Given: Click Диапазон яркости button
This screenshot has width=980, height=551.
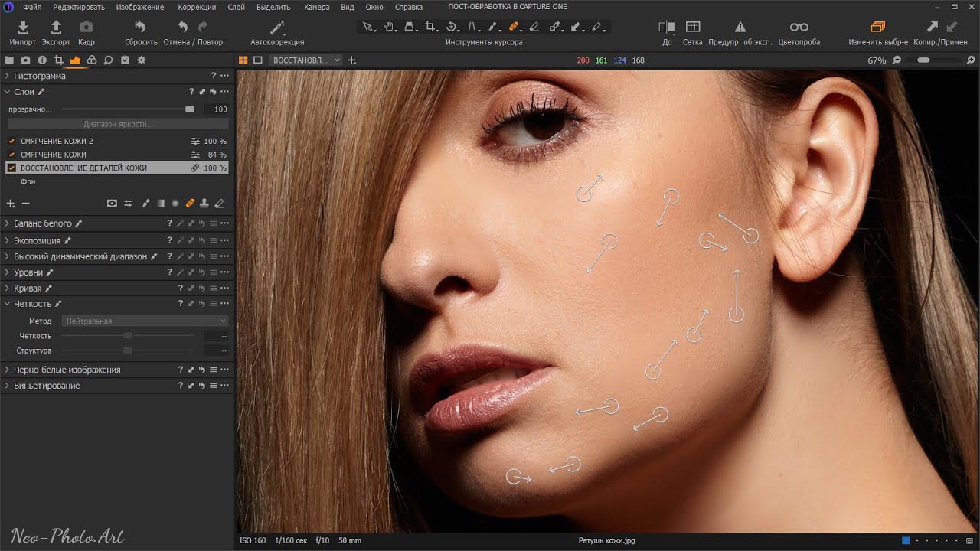Looking at the screenshot, I should [117, 124].
